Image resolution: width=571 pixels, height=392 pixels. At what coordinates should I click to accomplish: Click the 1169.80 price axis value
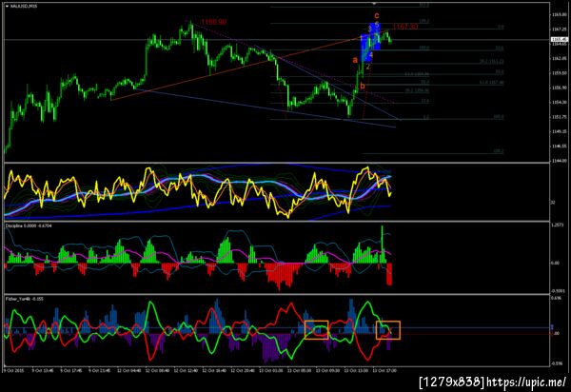click(559, 15)
